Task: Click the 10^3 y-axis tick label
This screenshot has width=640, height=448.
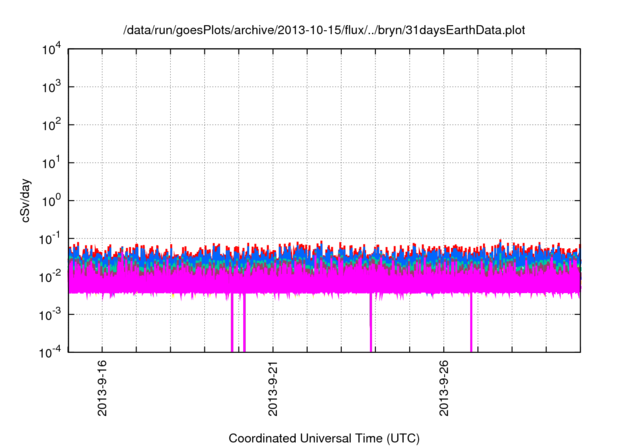Action: pos(52,87)
